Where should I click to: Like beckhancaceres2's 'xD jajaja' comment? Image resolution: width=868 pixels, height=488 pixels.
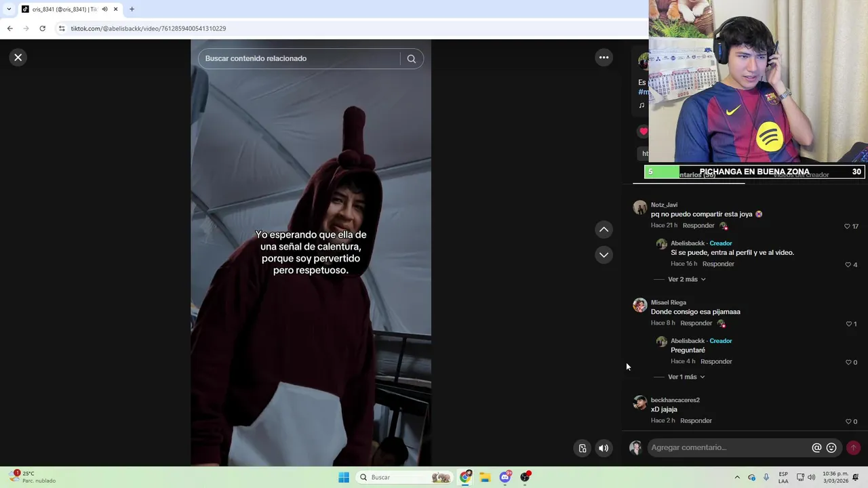[848, 422]
